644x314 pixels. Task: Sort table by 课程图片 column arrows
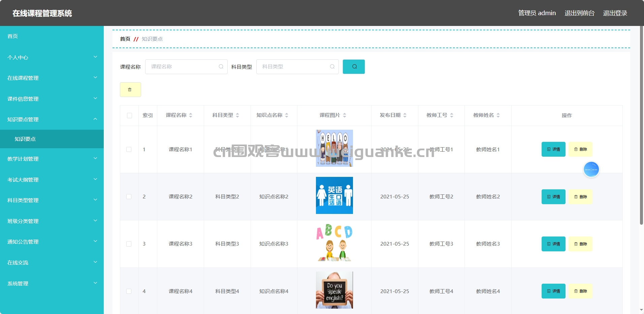[x=345, y=115]
